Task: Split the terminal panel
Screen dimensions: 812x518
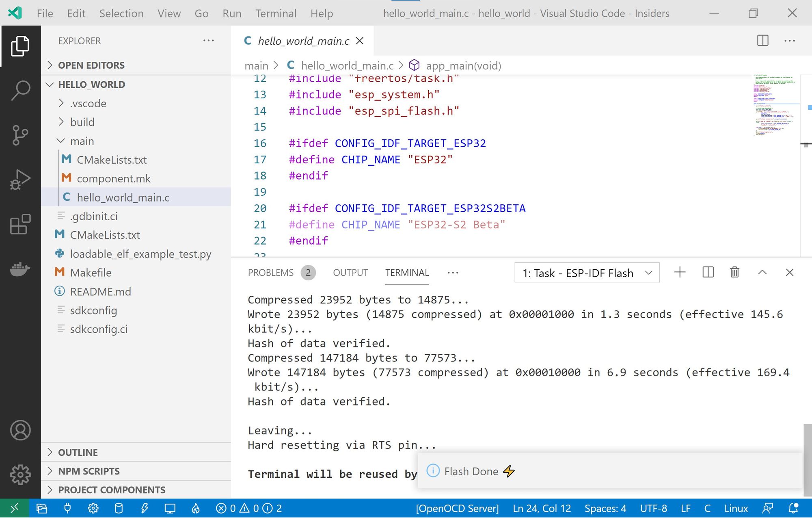Action: (708, 272)
